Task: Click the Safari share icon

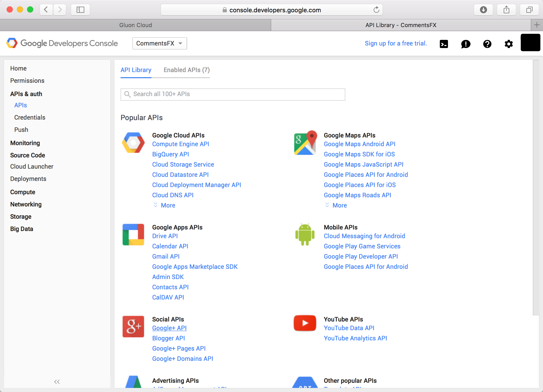Action: 506,10
